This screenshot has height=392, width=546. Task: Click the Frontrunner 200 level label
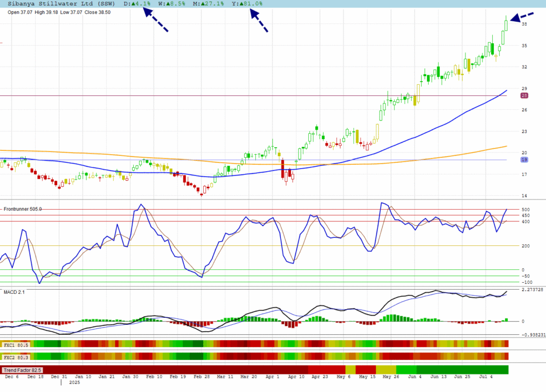coord(525,246)
